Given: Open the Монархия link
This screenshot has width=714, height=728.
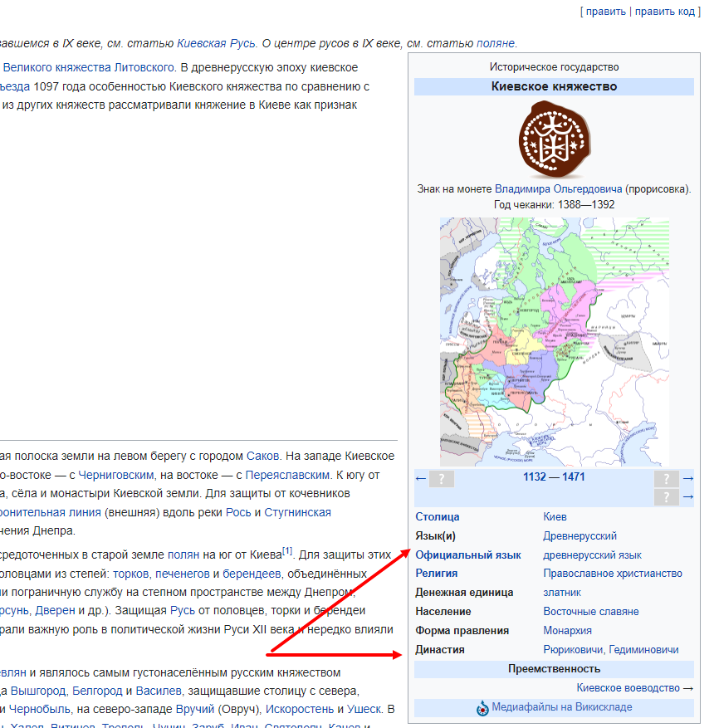Looking at the screenshot, I should point(567,631).
